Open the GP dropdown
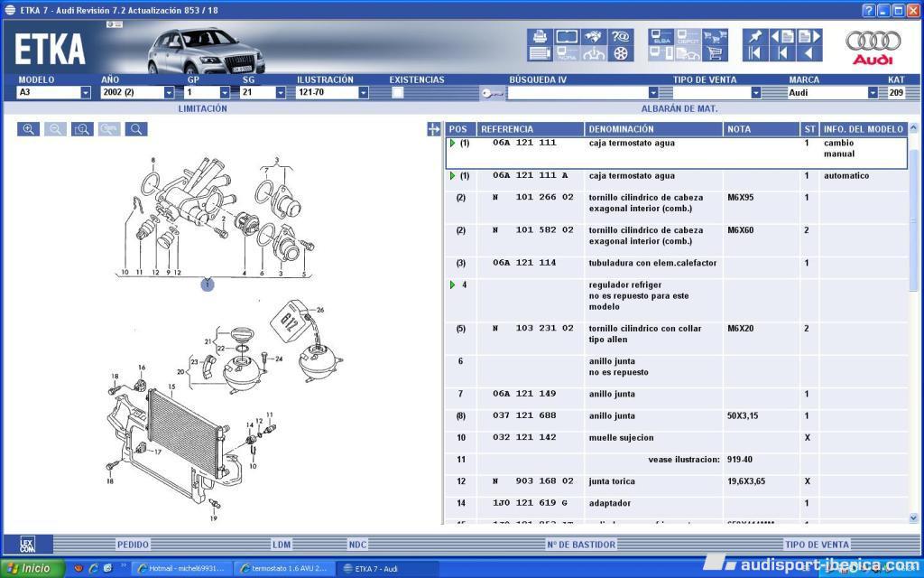This screenshot has width=924, height=578. point(225,93)
